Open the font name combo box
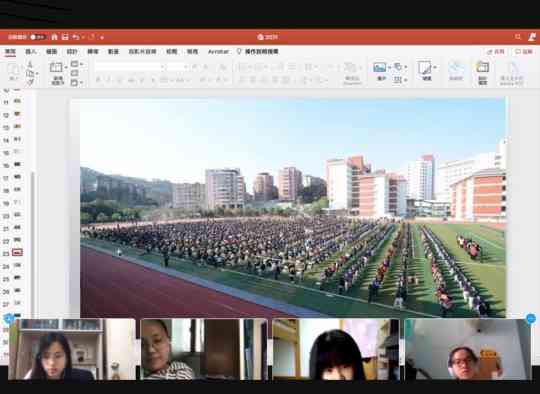The image size is (540, 394). 129,67
